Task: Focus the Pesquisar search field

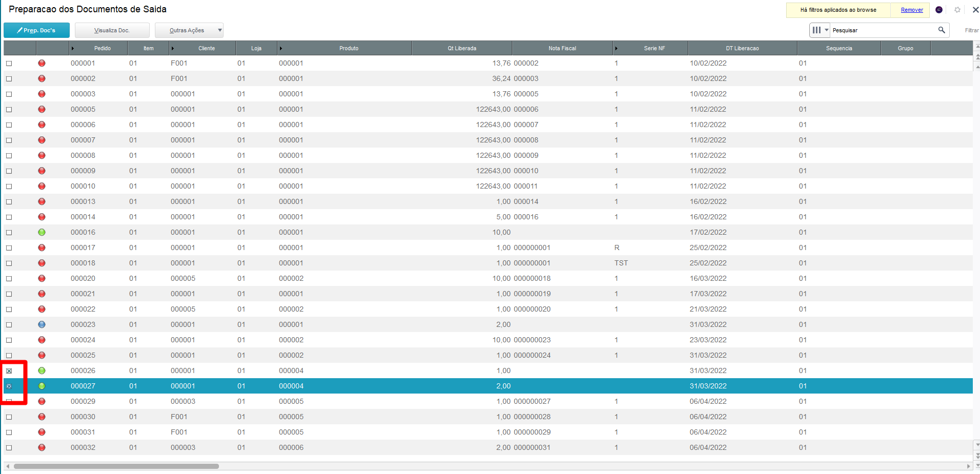Action: [x=883, y=30]
